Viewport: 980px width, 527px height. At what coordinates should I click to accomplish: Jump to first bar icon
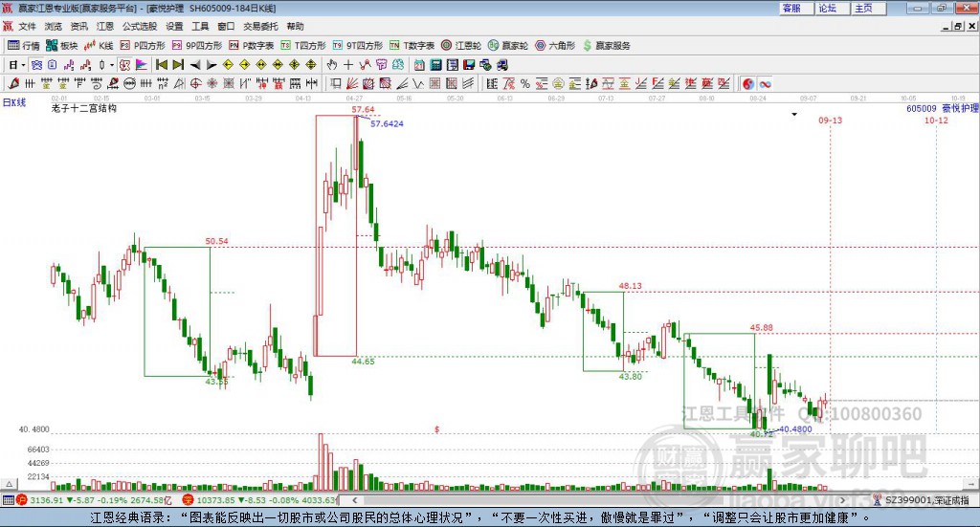pos(161,65)
